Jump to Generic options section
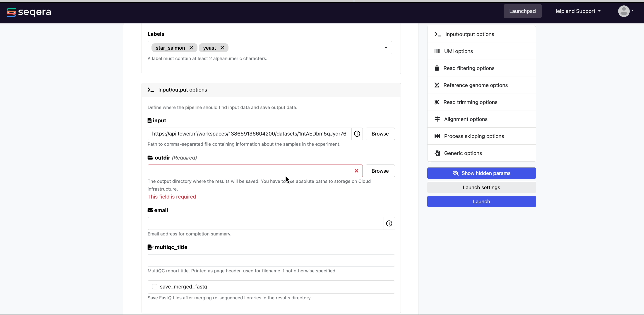The image size is (644, 315). [x=481, y=153]
